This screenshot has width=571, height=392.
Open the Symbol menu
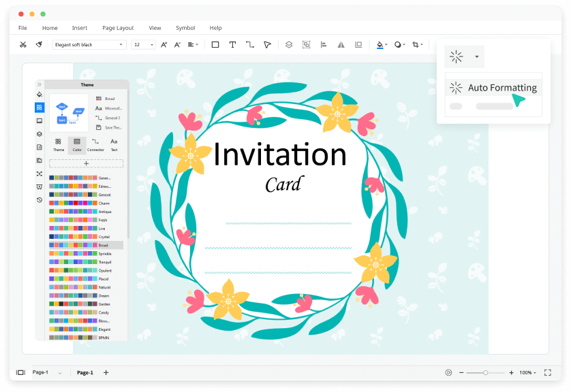185,28
